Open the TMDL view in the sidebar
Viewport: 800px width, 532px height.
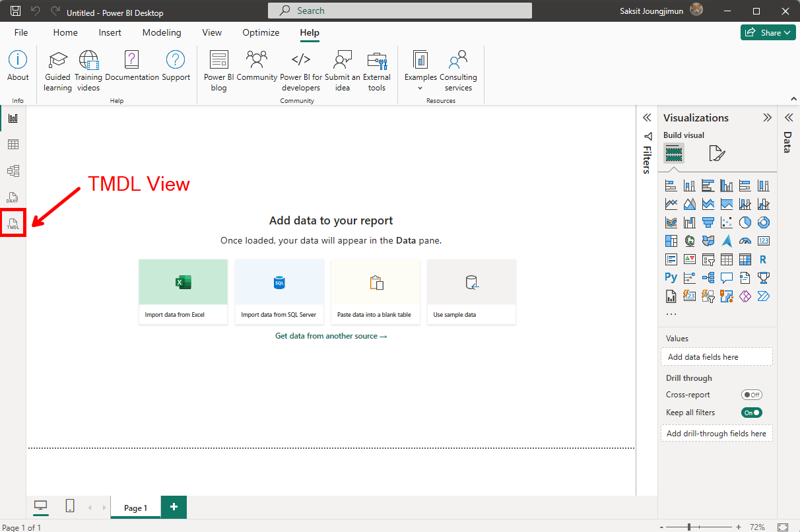[x=13, y=222]
